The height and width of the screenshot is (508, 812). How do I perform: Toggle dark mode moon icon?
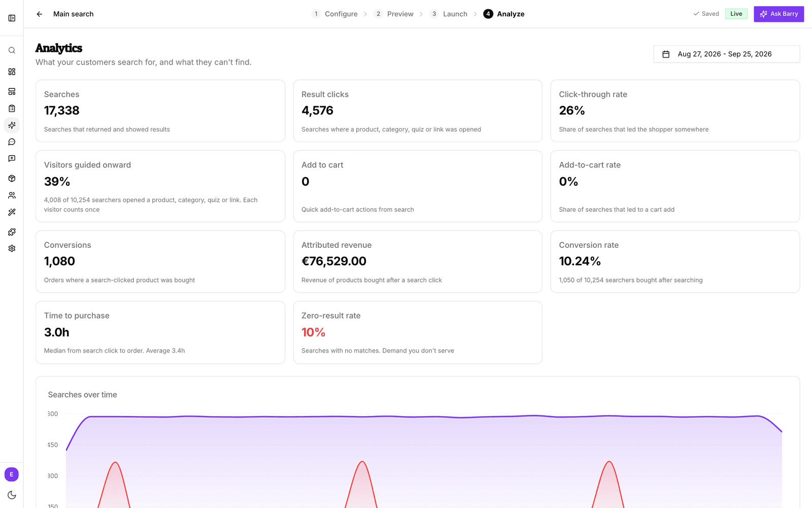12,495
